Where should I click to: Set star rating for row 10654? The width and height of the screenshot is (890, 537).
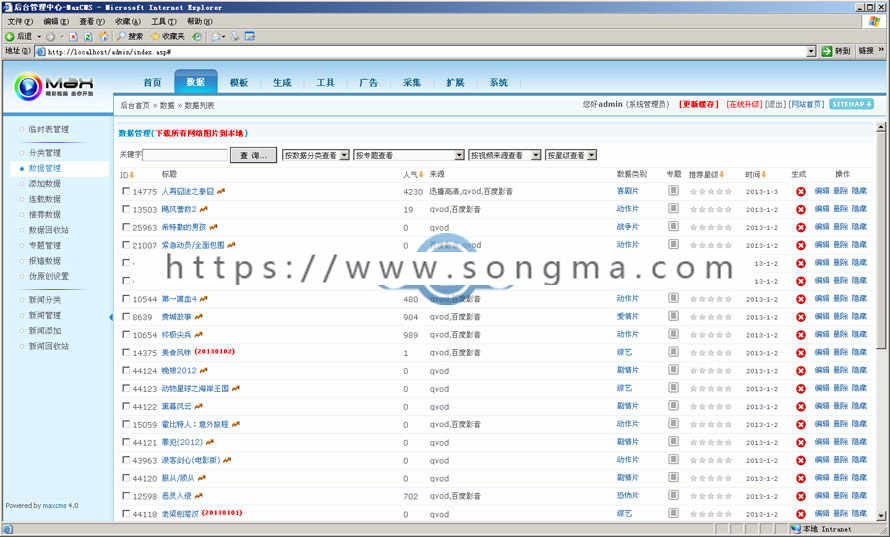coord(711,335)
